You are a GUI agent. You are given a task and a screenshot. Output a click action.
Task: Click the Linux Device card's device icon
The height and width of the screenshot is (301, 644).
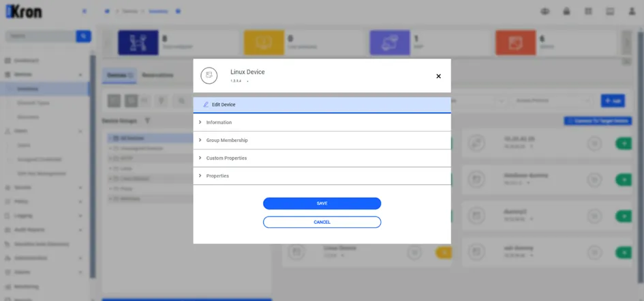pos(296,252)
